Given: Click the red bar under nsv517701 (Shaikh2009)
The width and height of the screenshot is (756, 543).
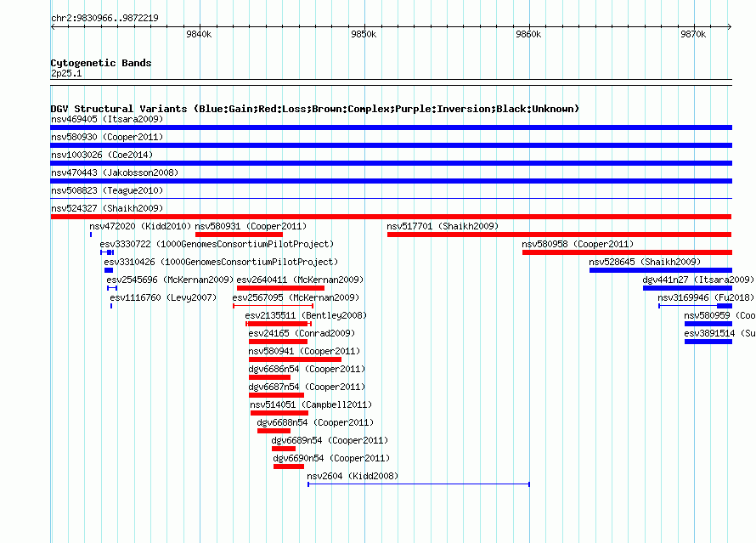Looking at the screenshot, I should click(559, 235).
